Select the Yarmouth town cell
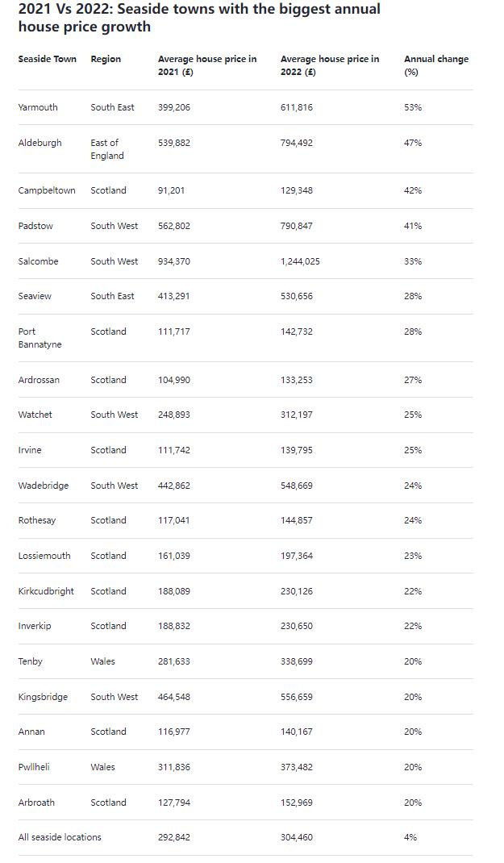504x863 pixels. tap(38, 107)
